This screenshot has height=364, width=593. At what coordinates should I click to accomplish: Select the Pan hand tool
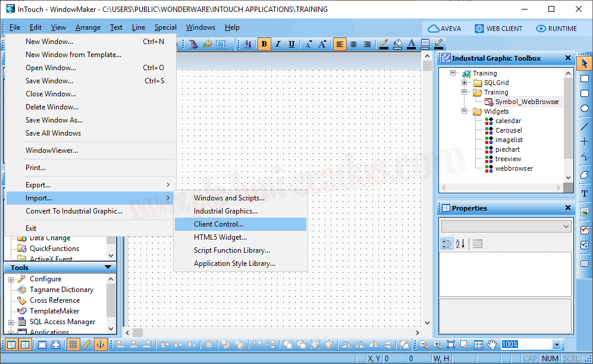click(492, 344)
